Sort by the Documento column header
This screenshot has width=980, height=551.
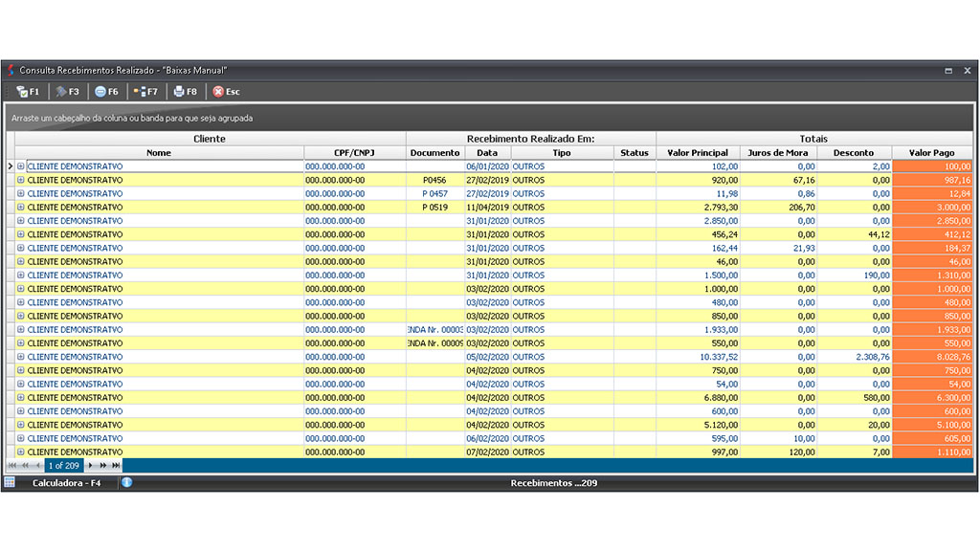click(x=435, y=152)
